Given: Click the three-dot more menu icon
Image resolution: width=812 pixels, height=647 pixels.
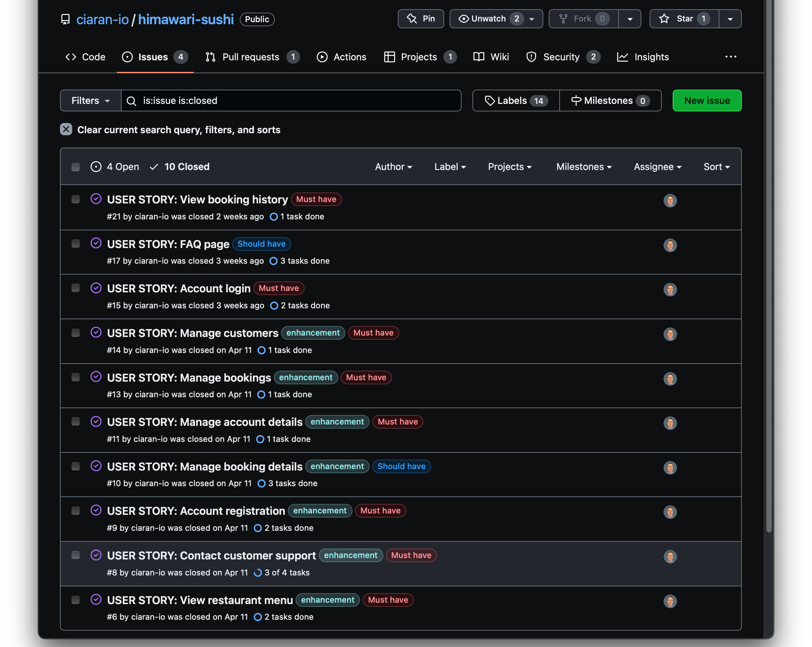Looking at the screenshot, I should (x=731, y=57).
